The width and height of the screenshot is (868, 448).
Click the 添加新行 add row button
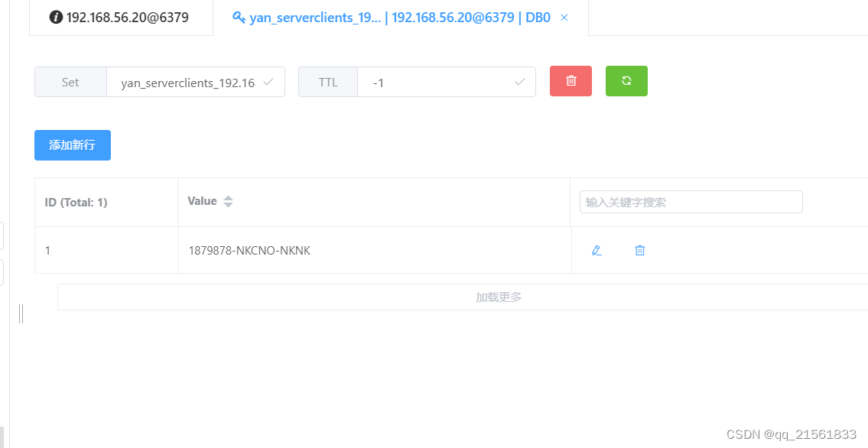tap(72, 144)
